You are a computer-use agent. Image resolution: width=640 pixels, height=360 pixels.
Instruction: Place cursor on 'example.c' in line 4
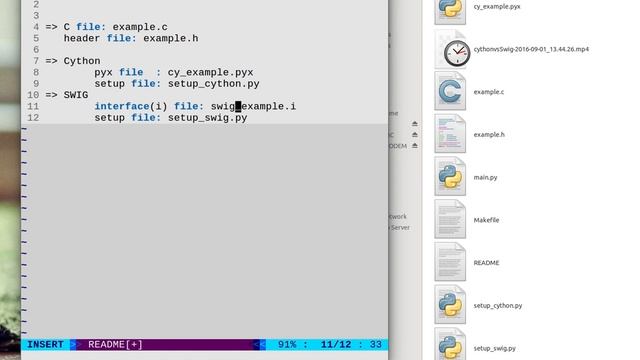pos(140,27)
